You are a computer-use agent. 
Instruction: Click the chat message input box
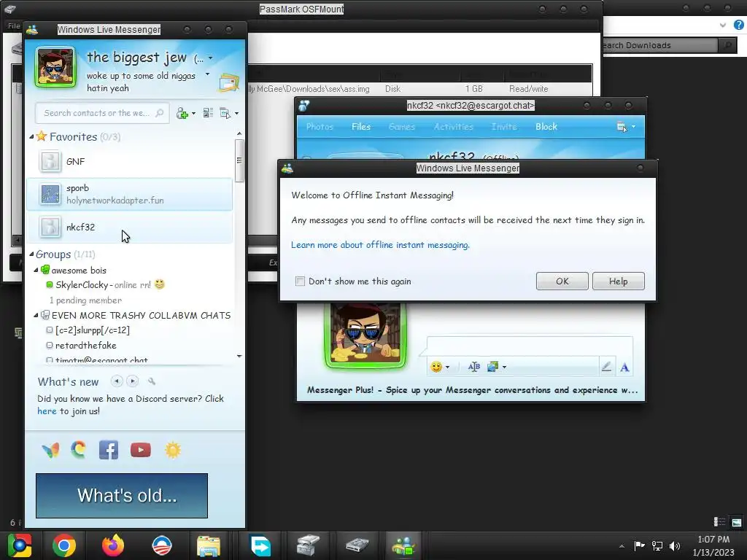tap(530, 346)
